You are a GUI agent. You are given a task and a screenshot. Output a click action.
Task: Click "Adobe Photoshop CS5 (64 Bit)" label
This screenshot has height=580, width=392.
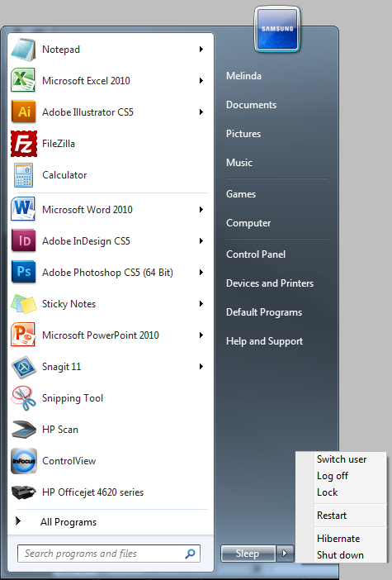tap(107, 273)
